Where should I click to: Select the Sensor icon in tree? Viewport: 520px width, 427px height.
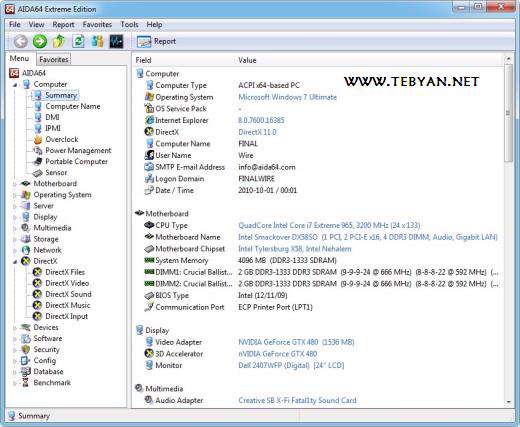[37, 173]
